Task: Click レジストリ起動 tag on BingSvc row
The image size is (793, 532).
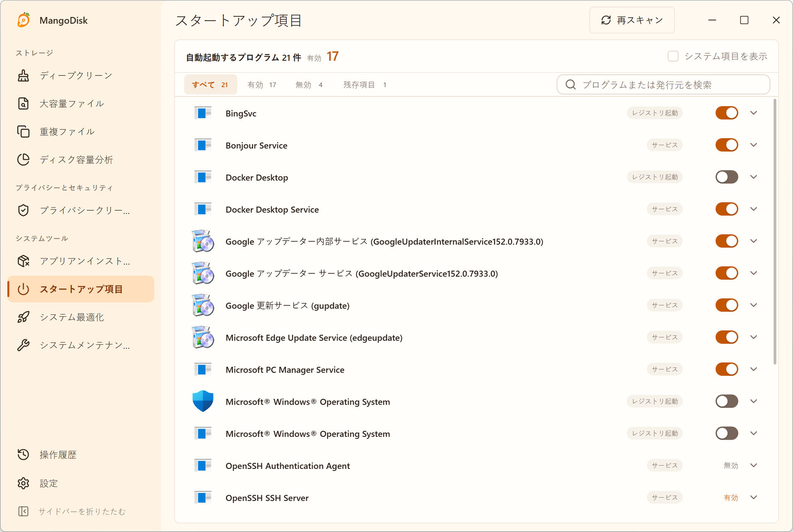Action: 654,113
